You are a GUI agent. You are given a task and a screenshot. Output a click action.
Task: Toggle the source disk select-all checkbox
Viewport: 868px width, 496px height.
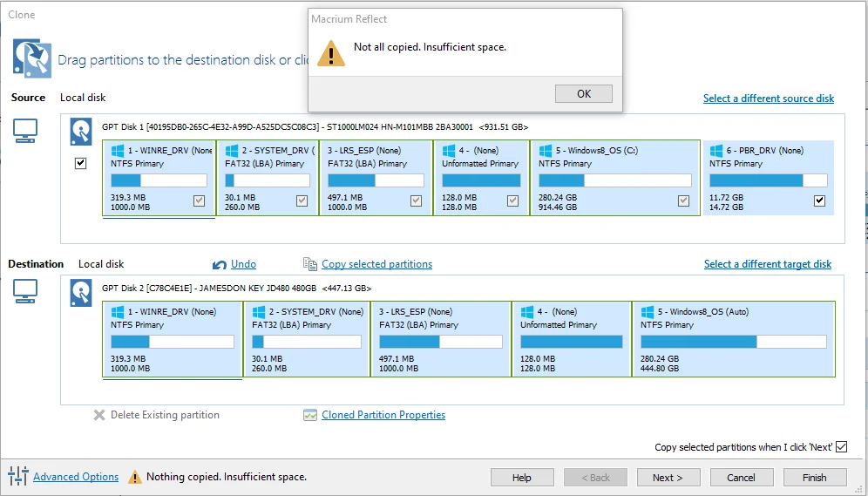tap(81, 163)
